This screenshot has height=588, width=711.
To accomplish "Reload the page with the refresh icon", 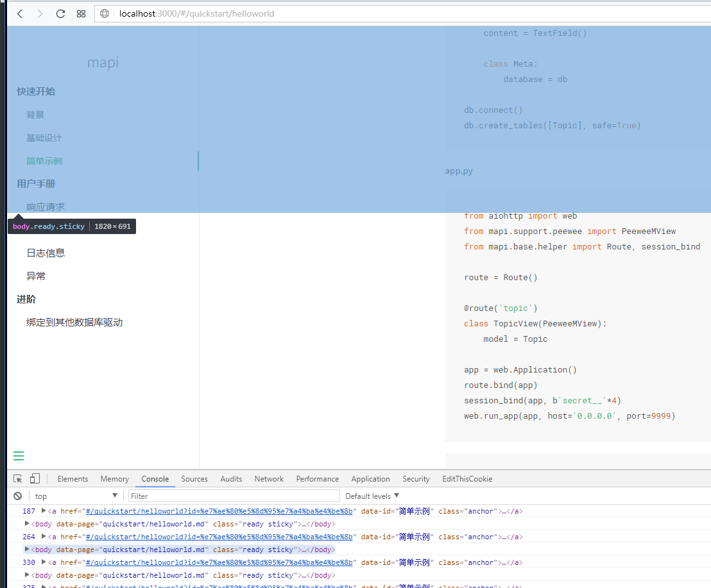I will coord(60,13).
